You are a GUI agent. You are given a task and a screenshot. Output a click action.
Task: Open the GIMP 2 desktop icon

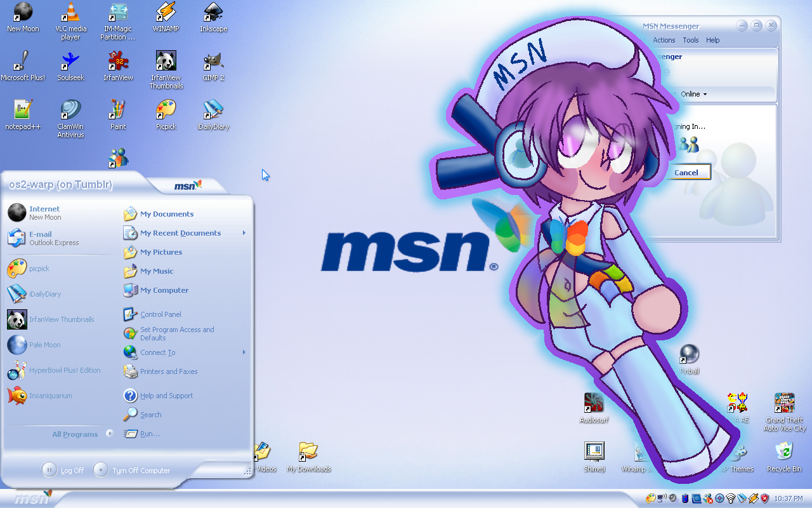point(213,62)
